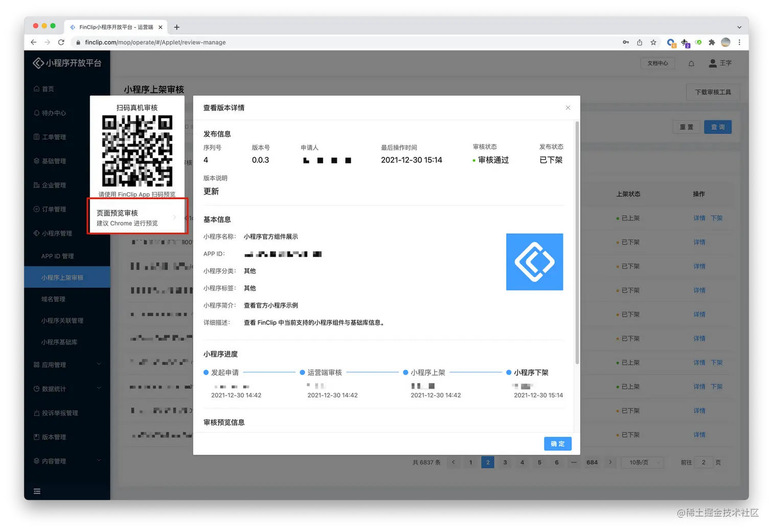This screenshot has width=773, height=532.
Task: Open the 10条/页 page size dropdown
Action: (642, 462)
